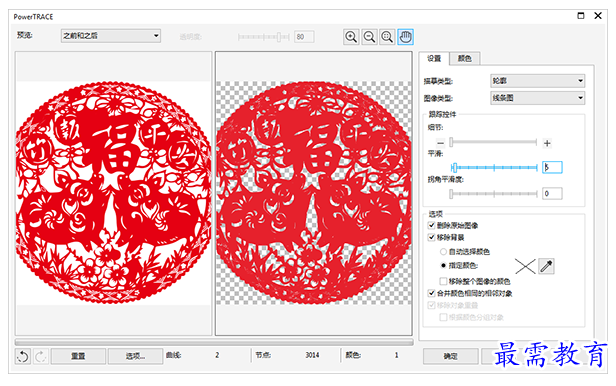Screen dimensions: 616x386
Task: Click the redo arrow icon
Action: (x=40, y=357)
